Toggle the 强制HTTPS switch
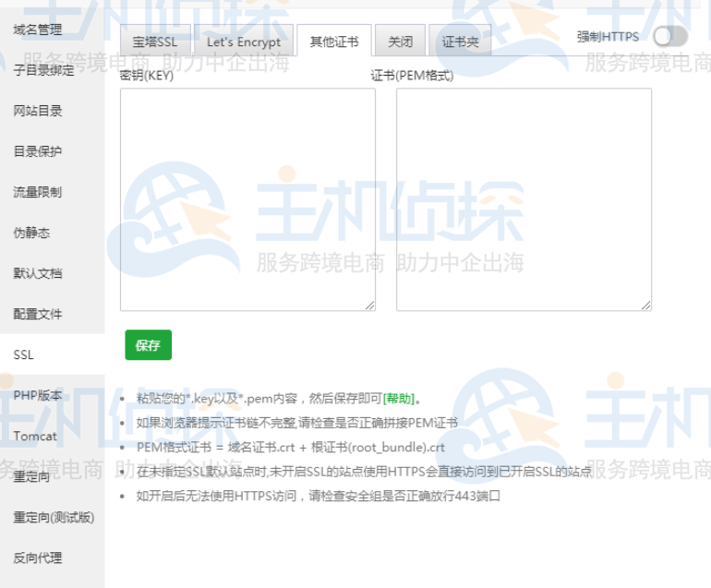The height and width of the screenshot is (588, 711). pyautogui.click(x=669, y=37)
